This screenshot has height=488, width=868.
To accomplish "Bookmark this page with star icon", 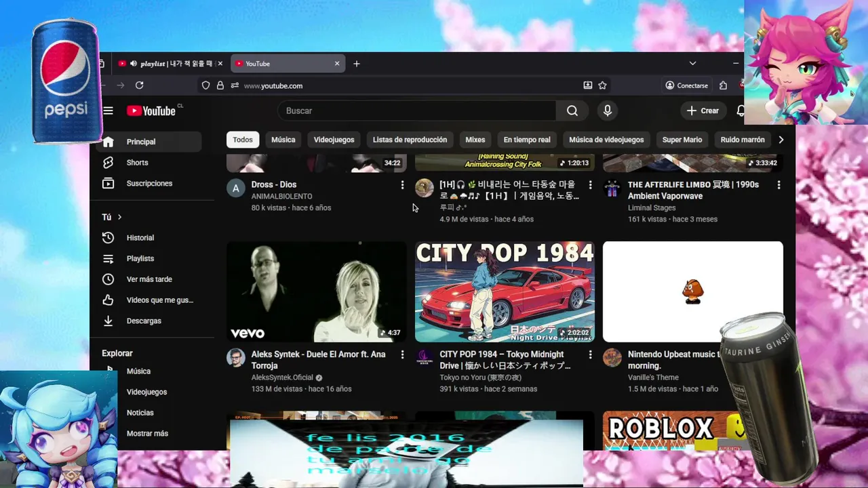I will [602, 85].
